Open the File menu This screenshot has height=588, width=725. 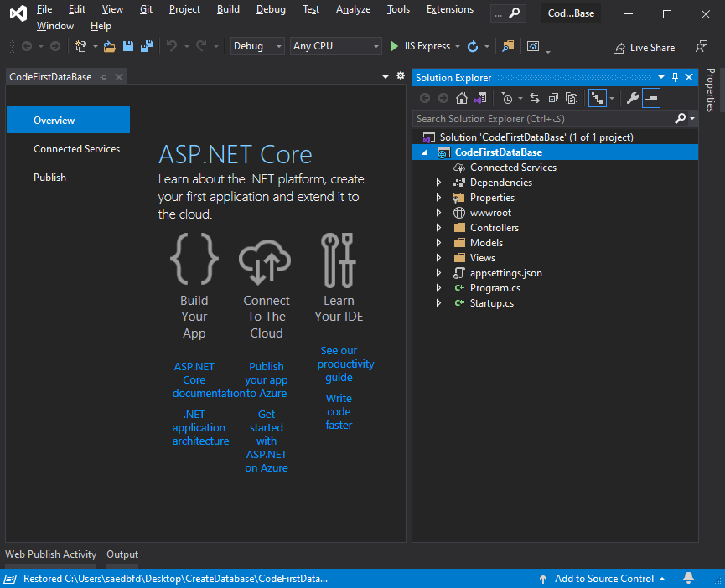(44, 9)
